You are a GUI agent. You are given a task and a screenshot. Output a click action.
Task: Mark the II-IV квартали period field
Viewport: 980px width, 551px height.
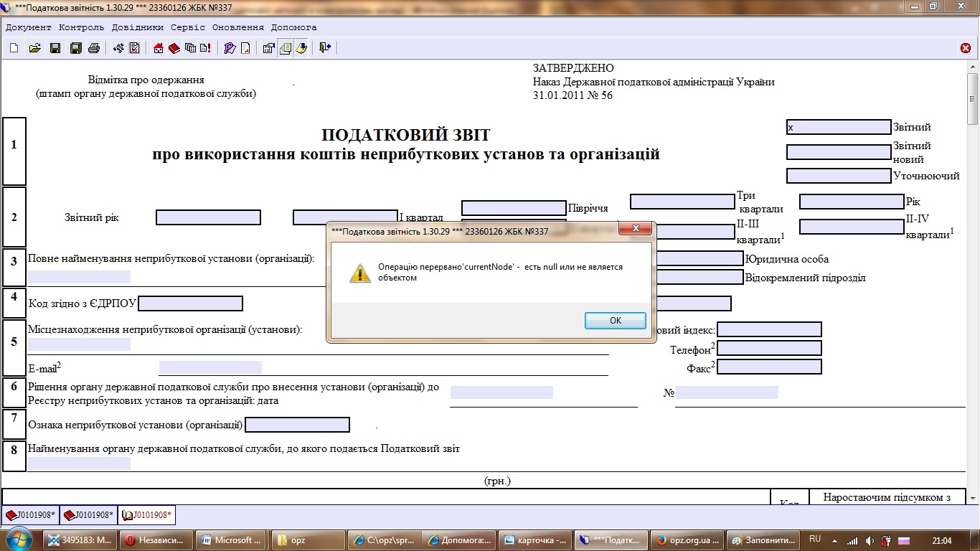852,227
